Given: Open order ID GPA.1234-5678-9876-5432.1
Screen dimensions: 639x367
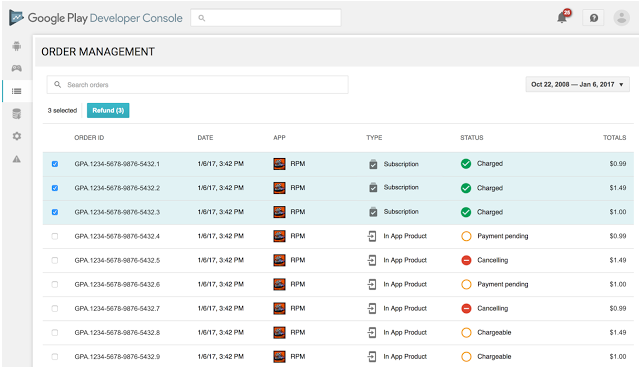Looking at the screenshot, I should (117, 164).
